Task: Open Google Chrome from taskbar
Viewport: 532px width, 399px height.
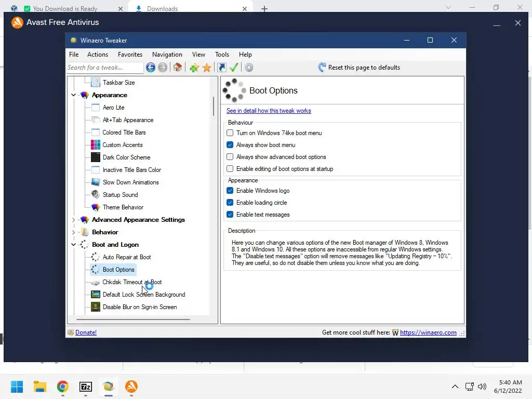Action: [63, 387]
